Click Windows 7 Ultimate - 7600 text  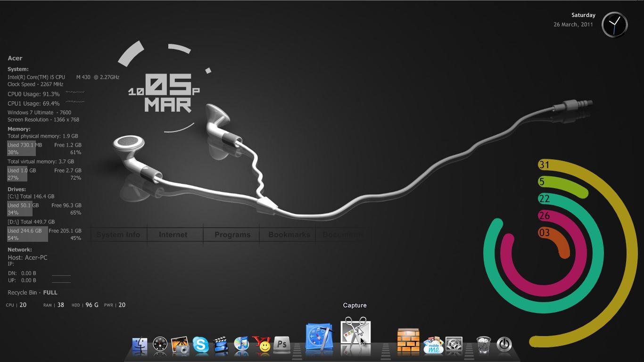point(39,112)
